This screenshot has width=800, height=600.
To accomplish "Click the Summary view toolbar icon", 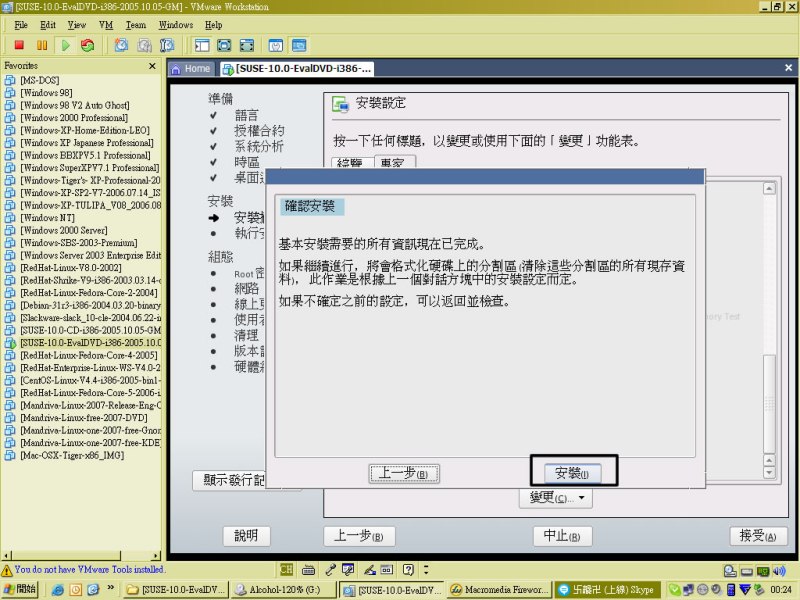I will (276, 45).
